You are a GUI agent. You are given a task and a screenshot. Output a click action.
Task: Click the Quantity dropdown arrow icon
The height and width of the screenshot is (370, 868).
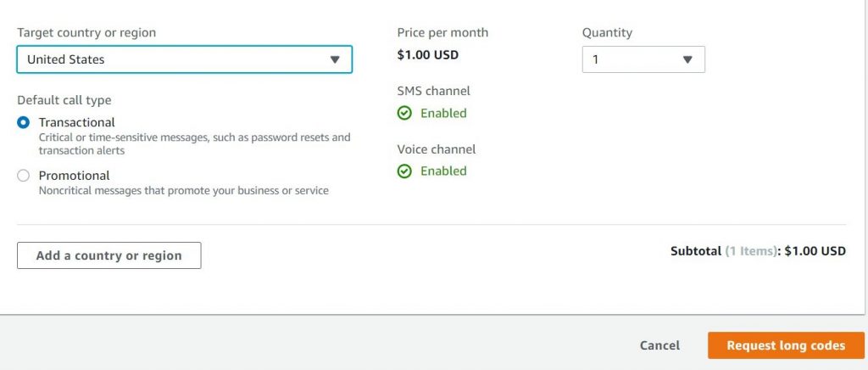pos(687,59)
